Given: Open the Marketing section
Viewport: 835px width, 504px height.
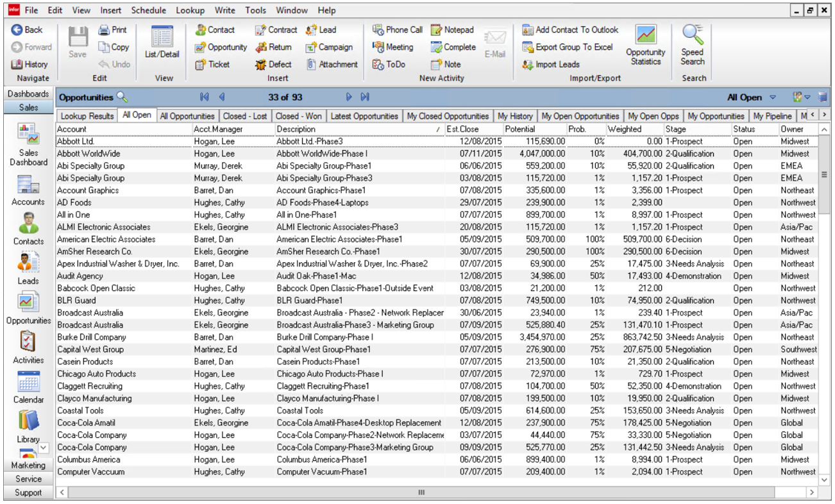Looking at the screenshot, I should click(28, 465).
